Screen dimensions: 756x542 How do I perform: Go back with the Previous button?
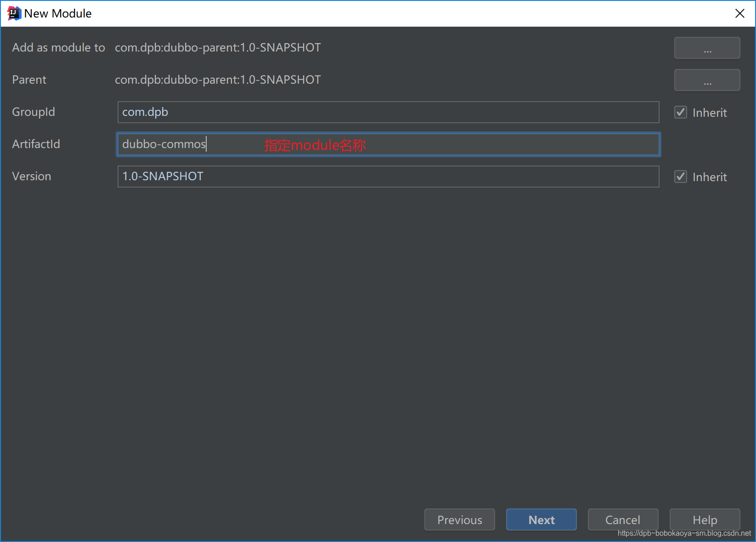click(459, 519)
